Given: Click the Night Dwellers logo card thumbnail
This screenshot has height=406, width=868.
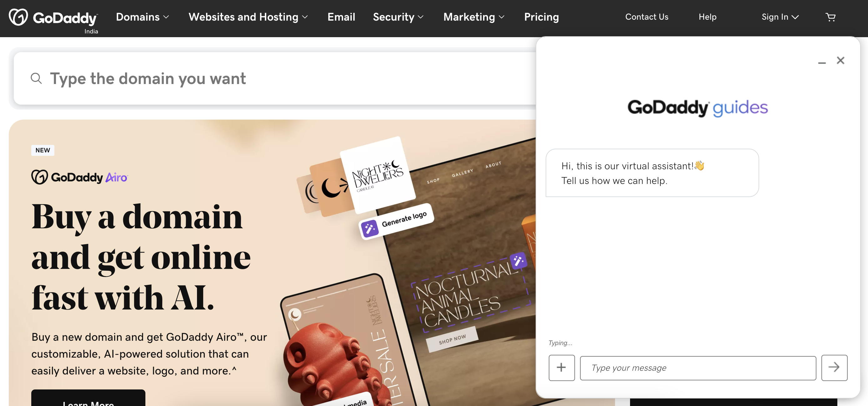Looking at the screenshot, I should 377,175.
